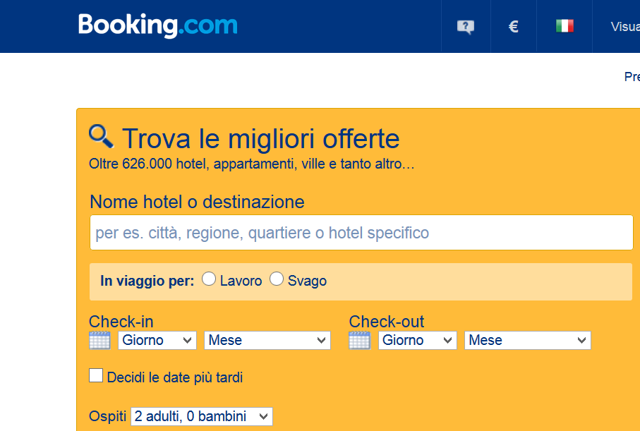Click the Lavoro label text
640x431 pixels.
(241, 281)
